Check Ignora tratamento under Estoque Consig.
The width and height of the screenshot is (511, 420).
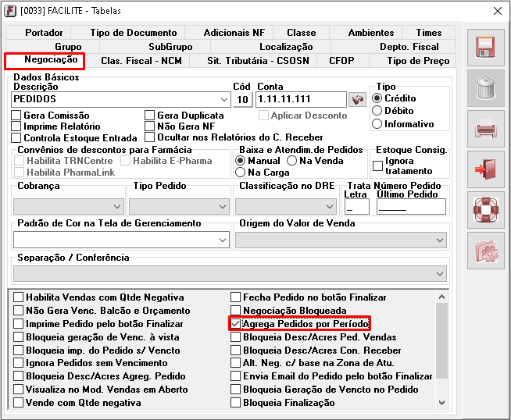point(377,166)
